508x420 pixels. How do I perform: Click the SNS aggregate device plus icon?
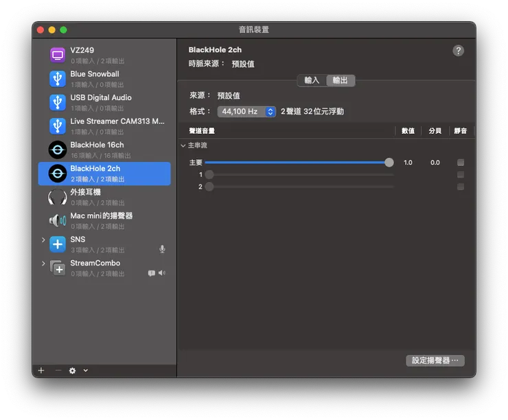click(x=58, y=244)
